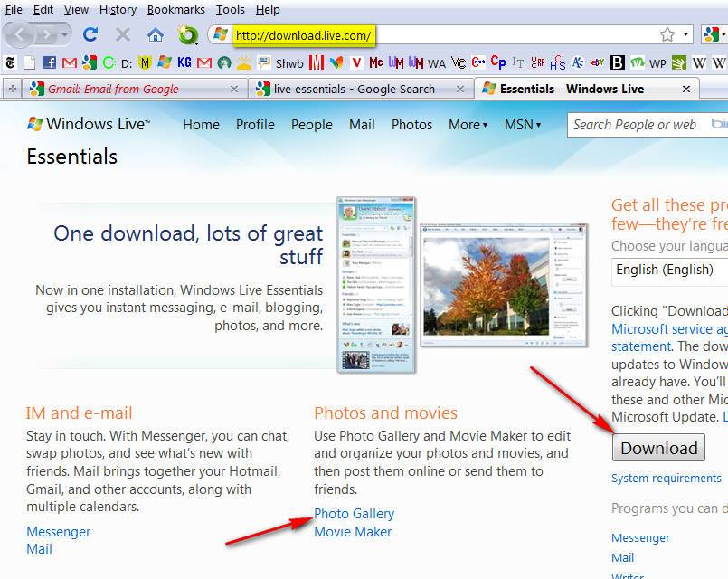Open the black B bookmark icon
Screen dimensions: 728x579
617,62
